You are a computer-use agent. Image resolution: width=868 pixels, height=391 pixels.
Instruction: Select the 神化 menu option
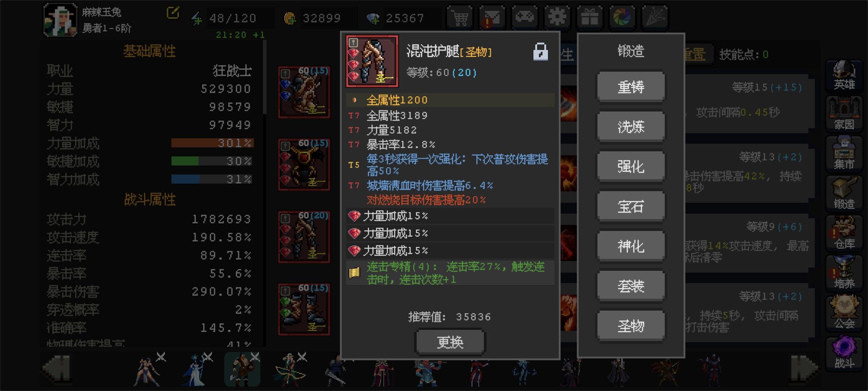point(631,247)
